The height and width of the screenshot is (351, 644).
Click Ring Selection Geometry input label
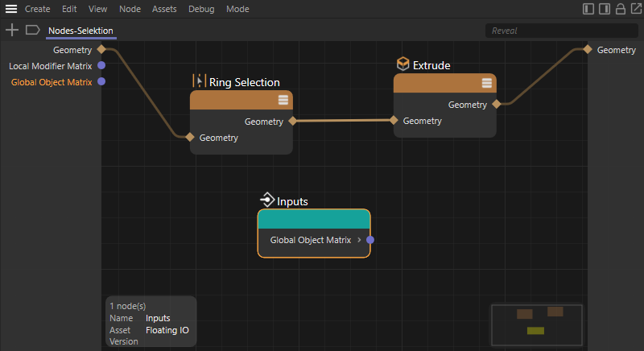(x=218, y=138)
